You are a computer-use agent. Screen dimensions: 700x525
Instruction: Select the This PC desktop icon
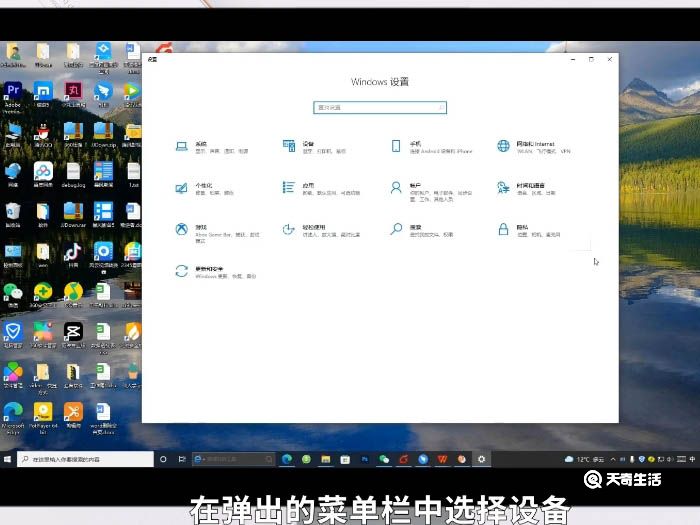point(12,135)
